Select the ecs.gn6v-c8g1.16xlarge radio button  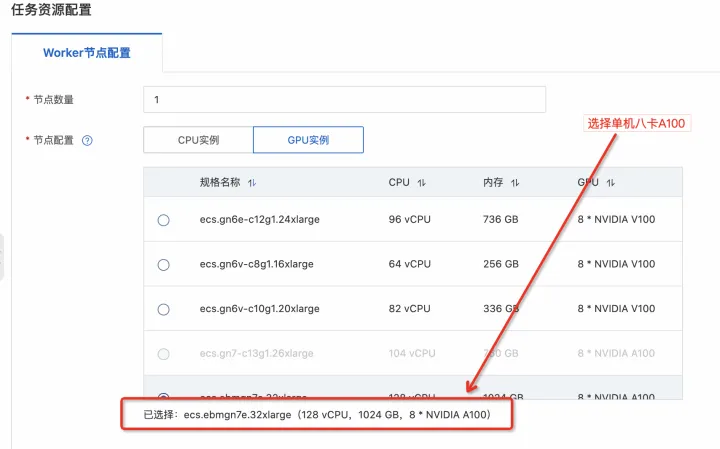click(x=163, y=264)
